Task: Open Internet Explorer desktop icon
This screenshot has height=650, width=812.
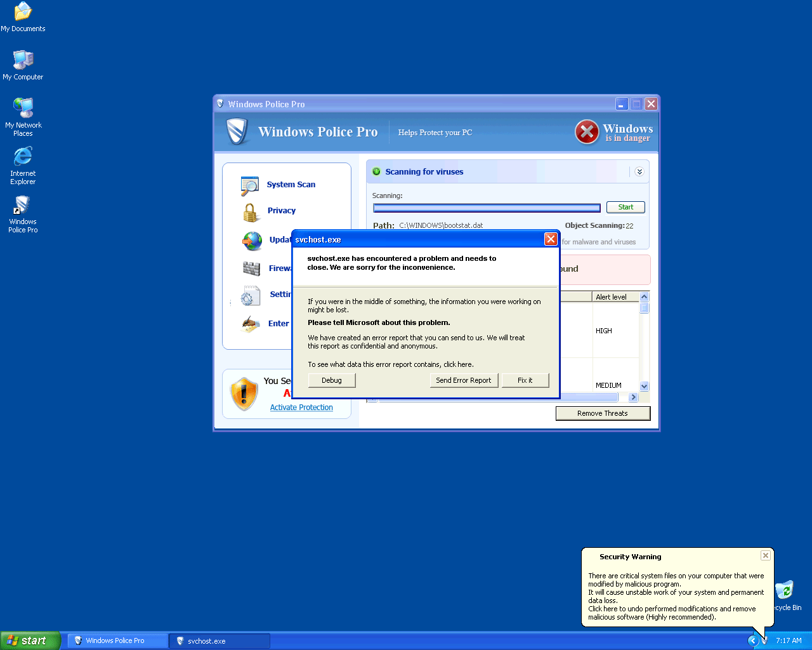Action: click(x=23, y=165)
